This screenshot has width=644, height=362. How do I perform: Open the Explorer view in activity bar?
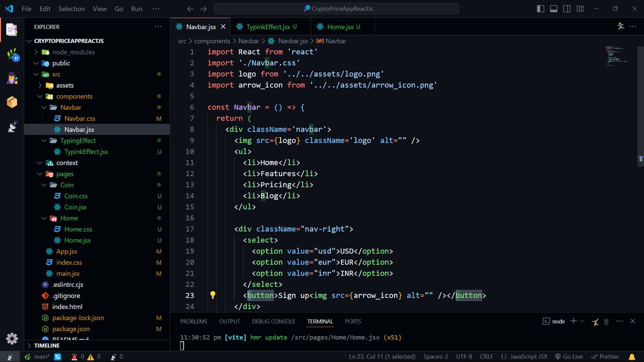click(x=12, y=29)
